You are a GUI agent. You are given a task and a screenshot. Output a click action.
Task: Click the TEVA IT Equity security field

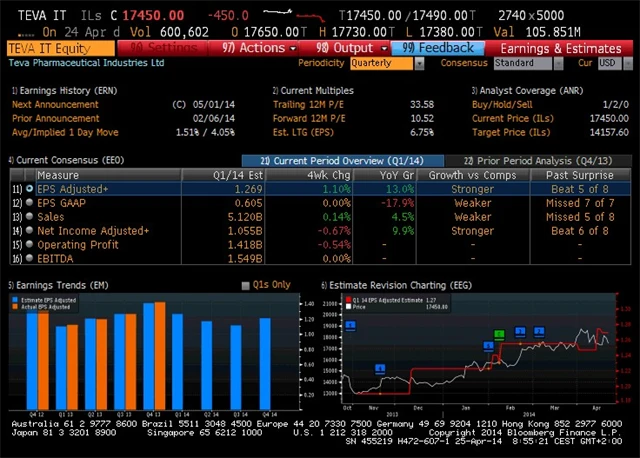coord(60,47)
